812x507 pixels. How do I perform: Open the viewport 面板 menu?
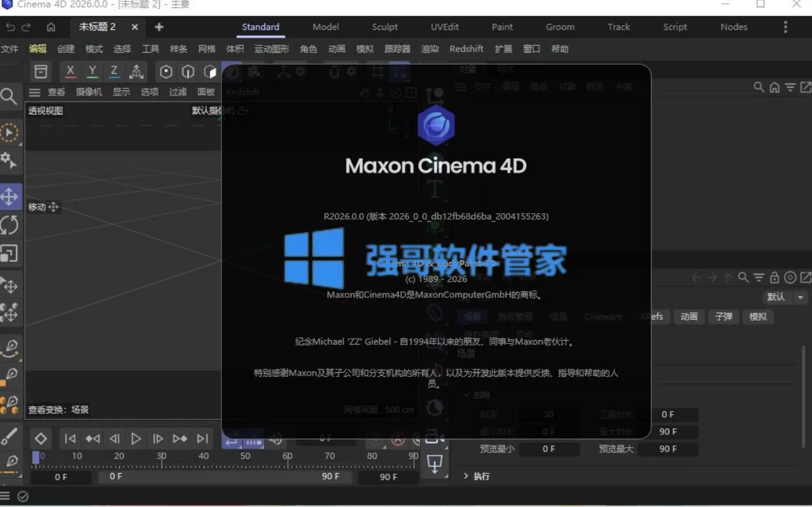tap(206, 92)
